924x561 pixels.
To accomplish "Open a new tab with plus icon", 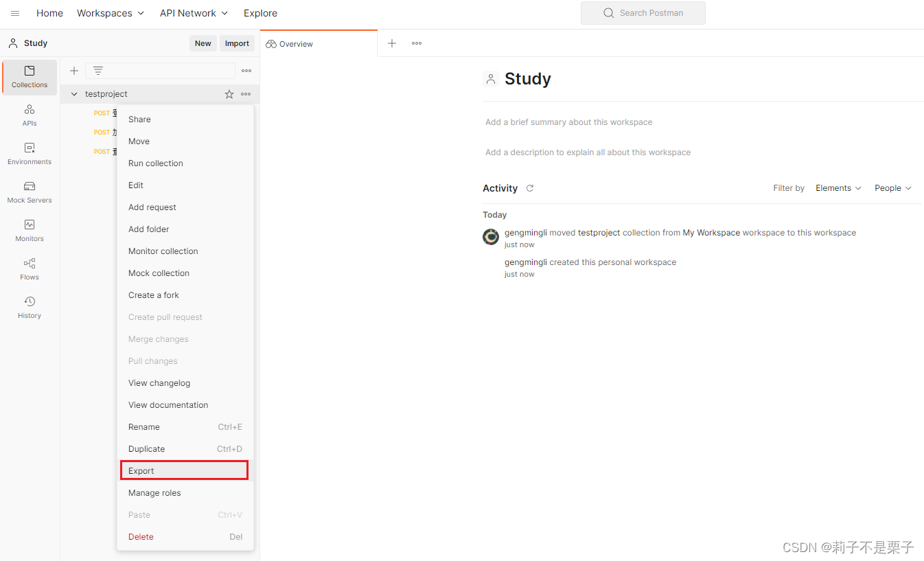I will point(392,43).
